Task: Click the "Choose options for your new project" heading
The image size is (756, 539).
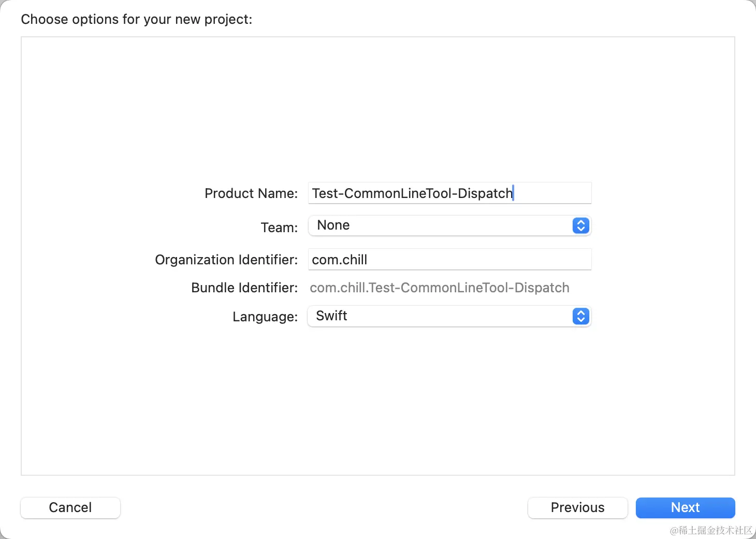Action: [x=137, y=19]
